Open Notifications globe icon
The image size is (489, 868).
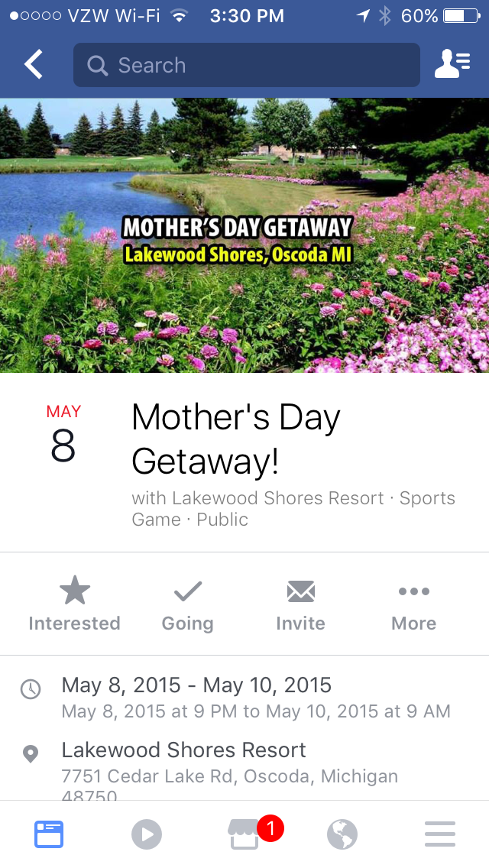(342, 834)
